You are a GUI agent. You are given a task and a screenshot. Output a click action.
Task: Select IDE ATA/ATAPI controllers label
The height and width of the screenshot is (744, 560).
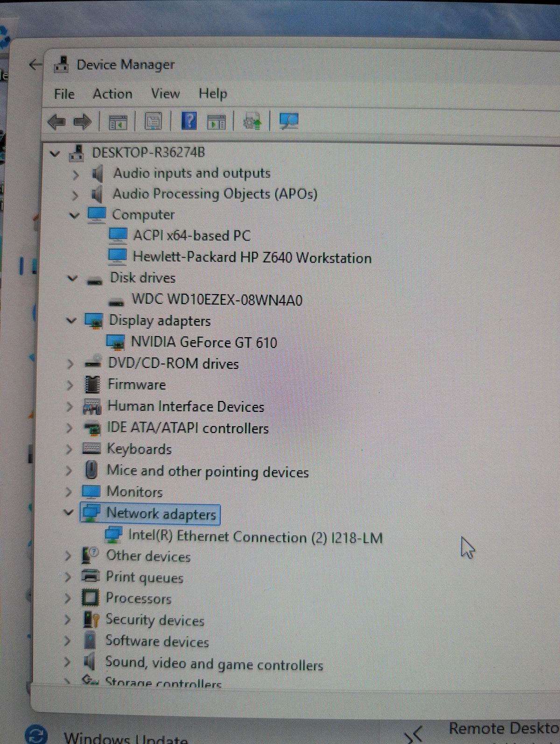188,428
